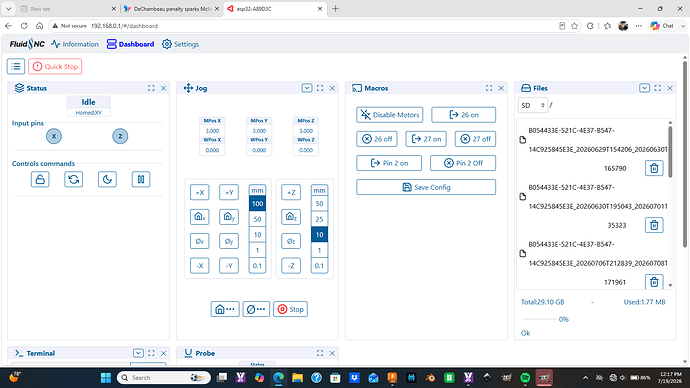This screenshot has width=690, height=388.
Task: Click the Save Config macro
Action: coord(426,187)
